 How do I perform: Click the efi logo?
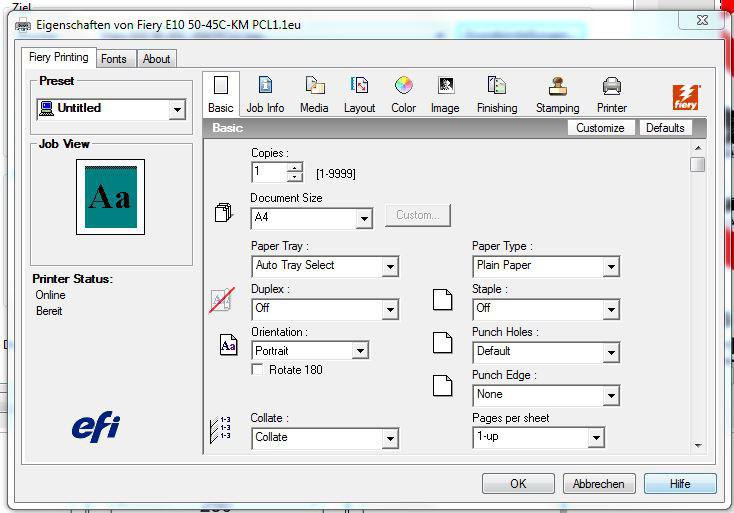96,426
